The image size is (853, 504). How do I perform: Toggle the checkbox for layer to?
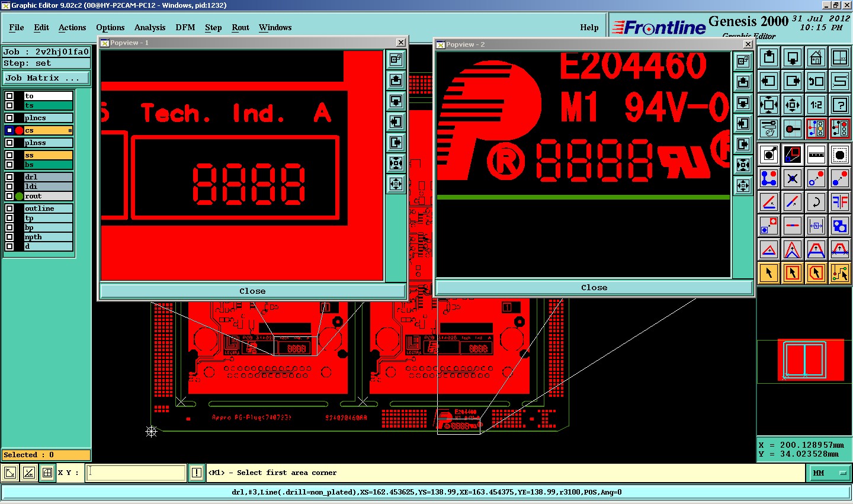coord(9,96)
